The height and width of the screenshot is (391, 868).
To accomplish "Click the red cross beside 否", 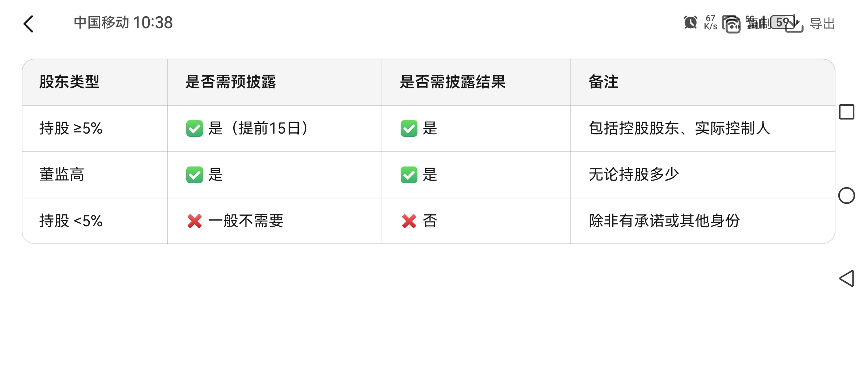I will 409,221.
